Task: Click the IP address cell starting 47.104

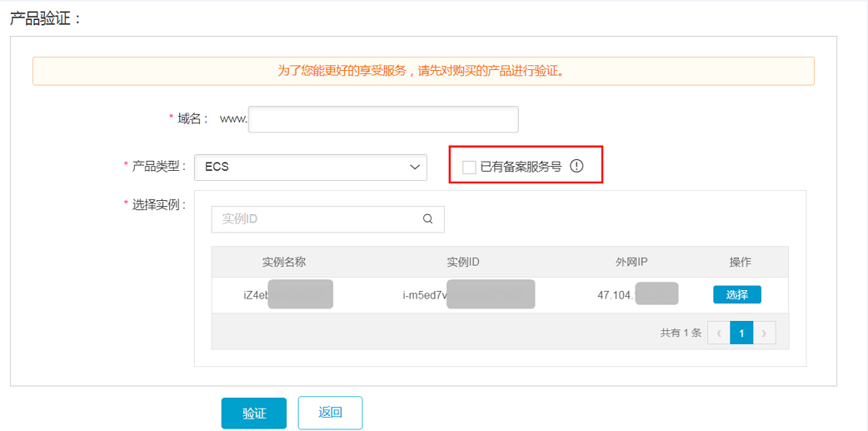Action: 637,294
